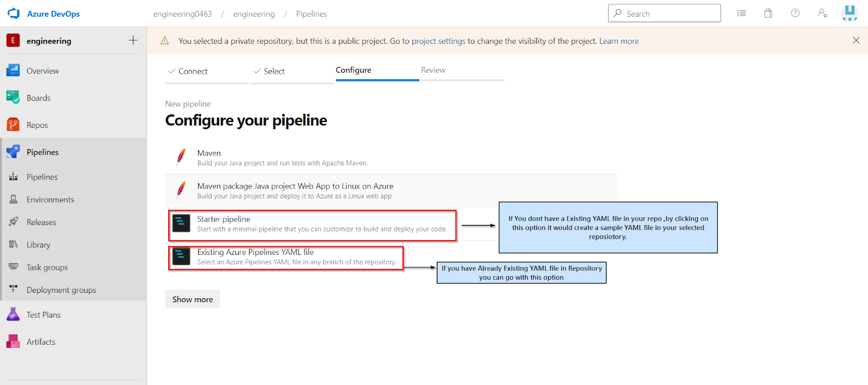Viewport: 868px width, 385px height.
Task: Open the Marketplace shopping bag icon
Action: 768,14
